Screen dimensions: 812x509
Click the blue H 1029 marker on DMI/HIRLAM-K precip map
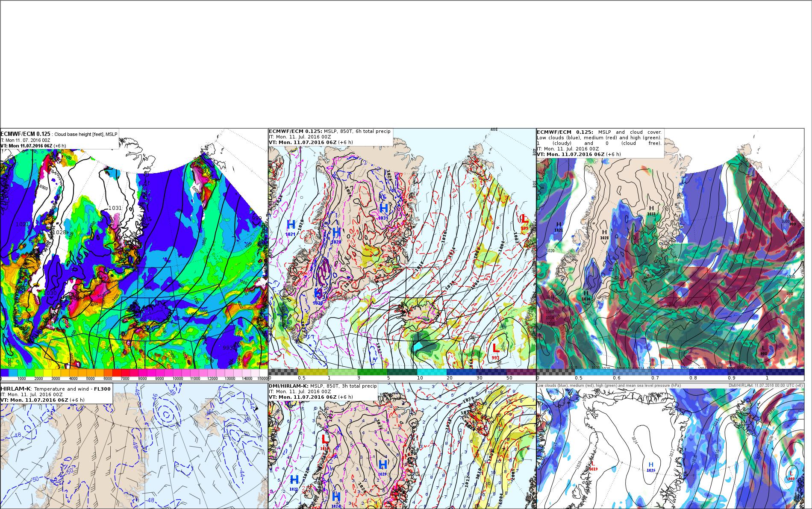coord(382,467)
